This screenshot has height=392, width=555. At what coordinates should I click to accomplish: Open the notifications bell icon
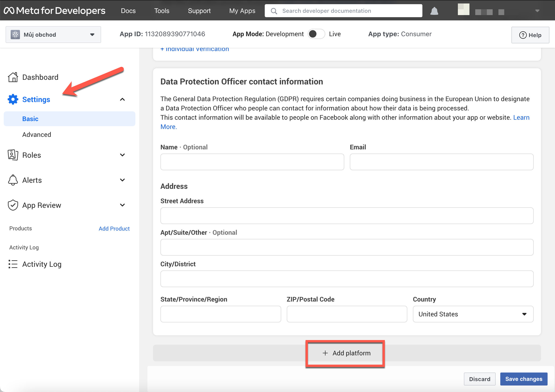tap(434, 11)
